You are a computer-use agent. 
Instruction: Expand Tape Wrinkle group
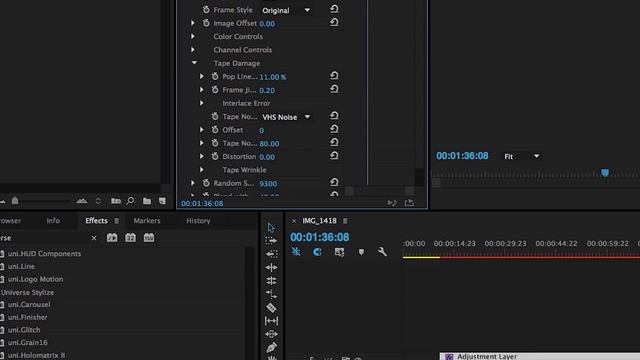[x=202, y=170]
